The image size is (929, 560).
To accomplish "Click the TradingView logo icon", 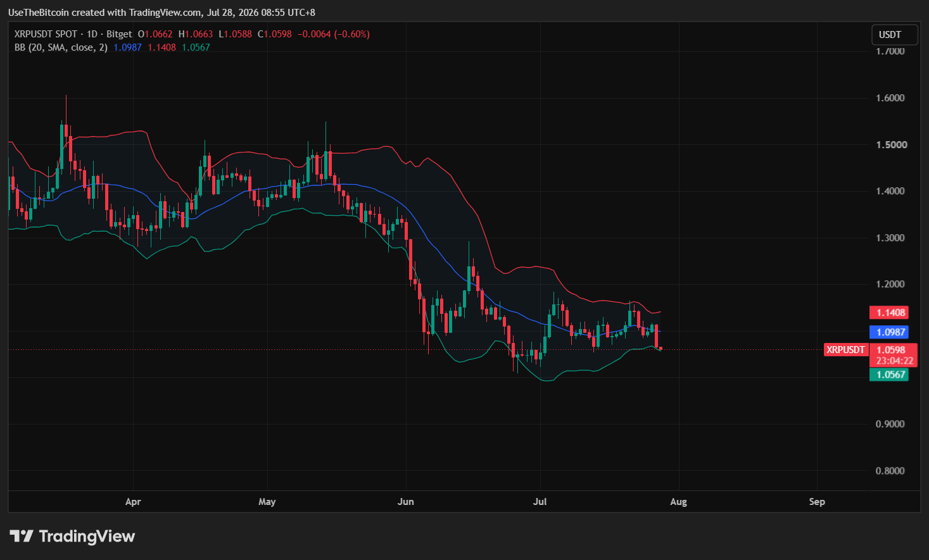I will tap(21, 536).
